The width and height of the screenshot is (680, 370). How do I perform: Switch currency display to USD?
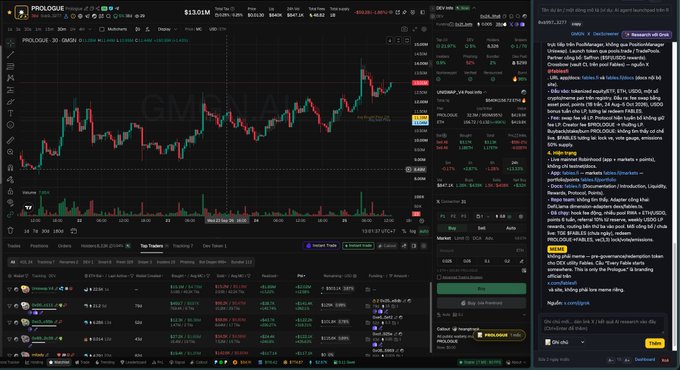click(212, 29)
